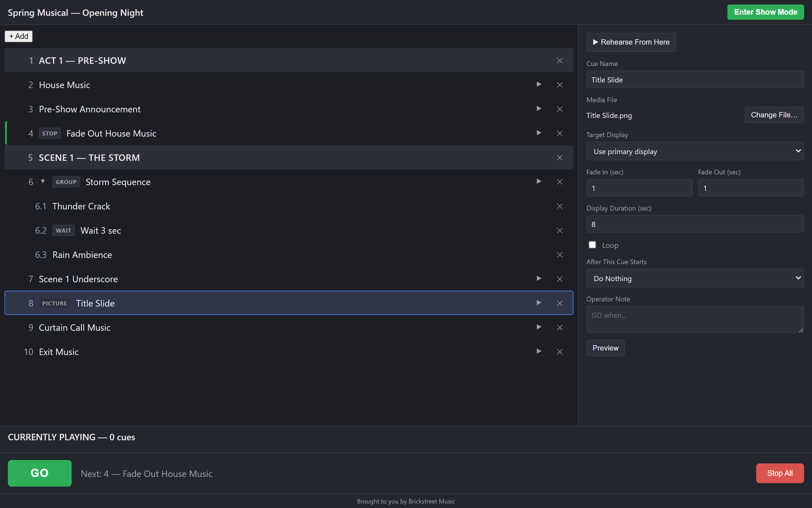Image resolution: width=812 pixels, height=508 pixels.
Task: Focus the Cue Name field
Action: [x=695, y=80]
